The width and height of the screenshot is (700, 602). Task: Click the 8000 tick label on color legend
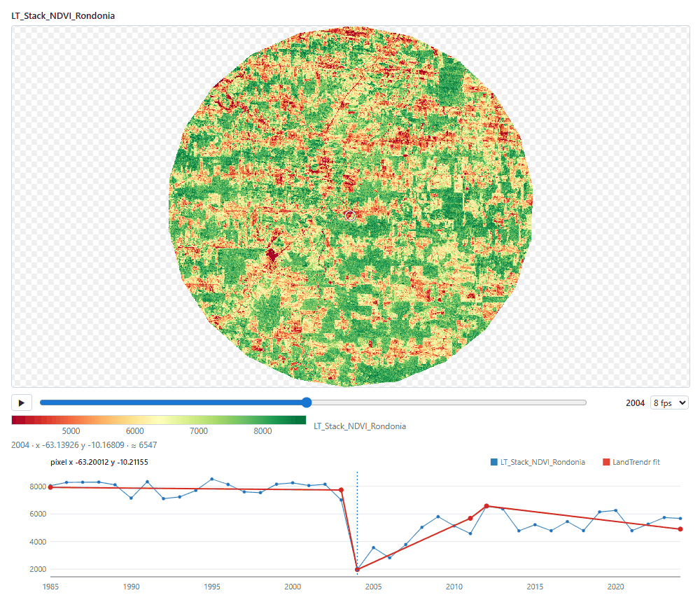[x=262, y=431]
